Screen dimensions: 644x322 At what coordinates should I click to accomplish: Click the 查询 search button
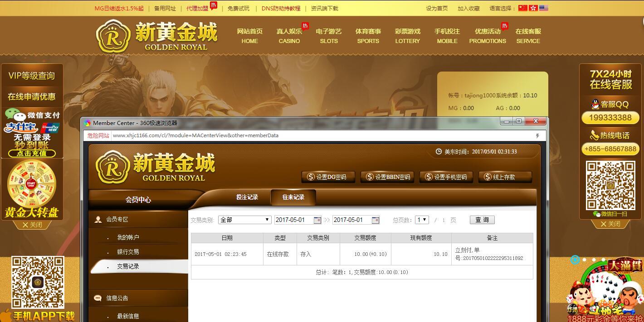(x=482, y=220)
